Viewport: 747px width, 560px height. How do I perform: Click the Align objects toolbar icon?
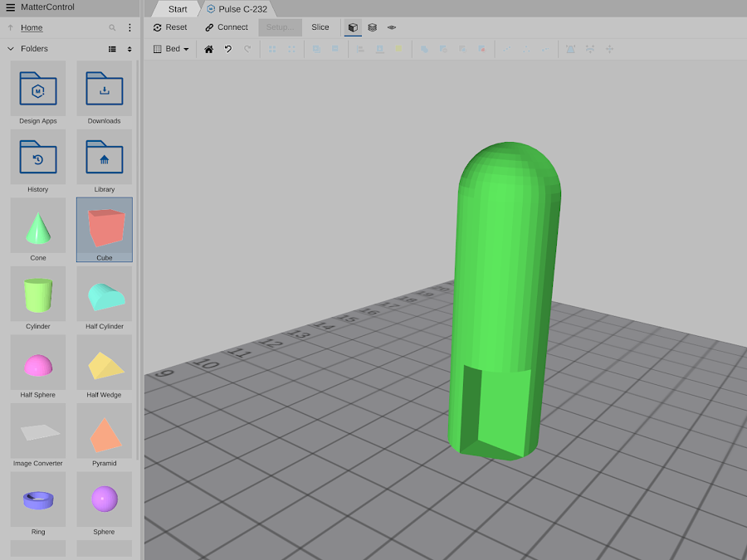pyautogui.click(x=360, y=49)
